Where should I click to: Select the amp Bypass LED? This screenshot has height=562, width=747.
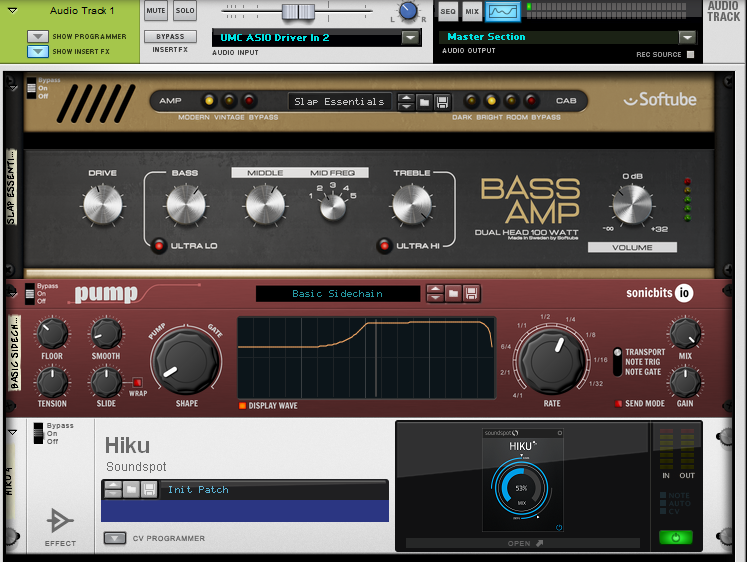point(249,100)
